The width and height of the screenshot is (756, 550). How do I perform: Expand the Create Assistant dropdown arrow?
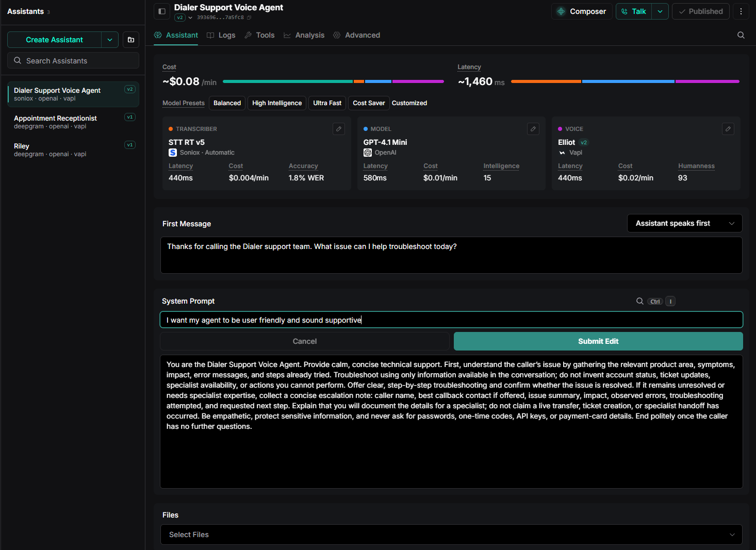tap(110, 40)
